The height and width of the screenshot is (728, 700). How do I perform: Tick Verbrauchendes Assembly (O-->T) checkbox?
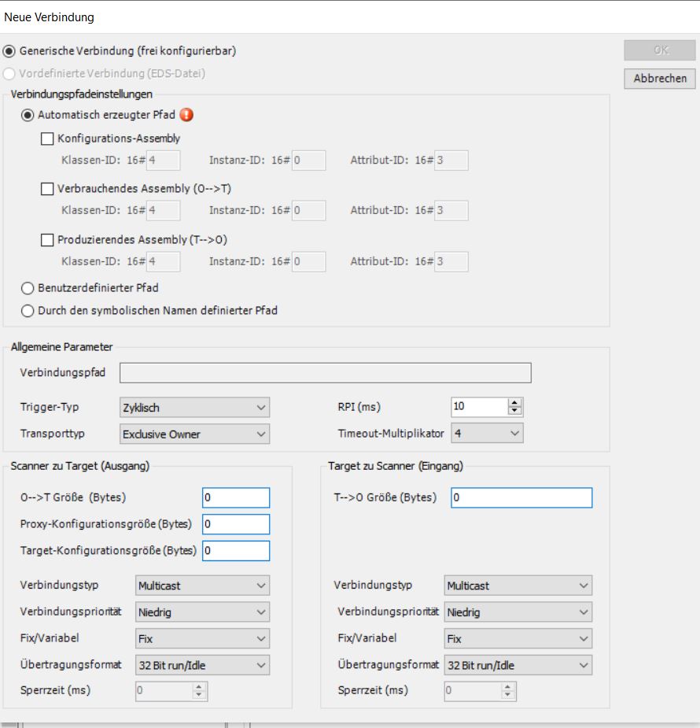(x=47, y=189)
